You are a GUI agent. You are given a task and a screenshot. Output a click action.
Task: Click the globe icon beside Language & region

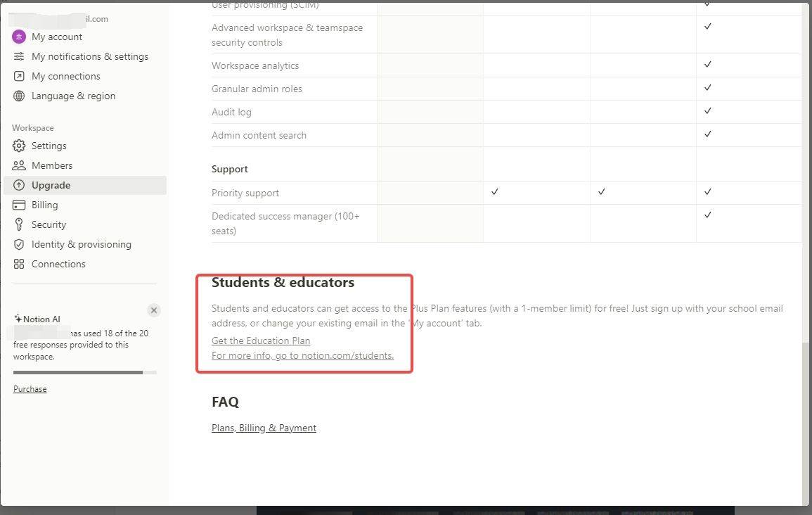click(19, 96)
